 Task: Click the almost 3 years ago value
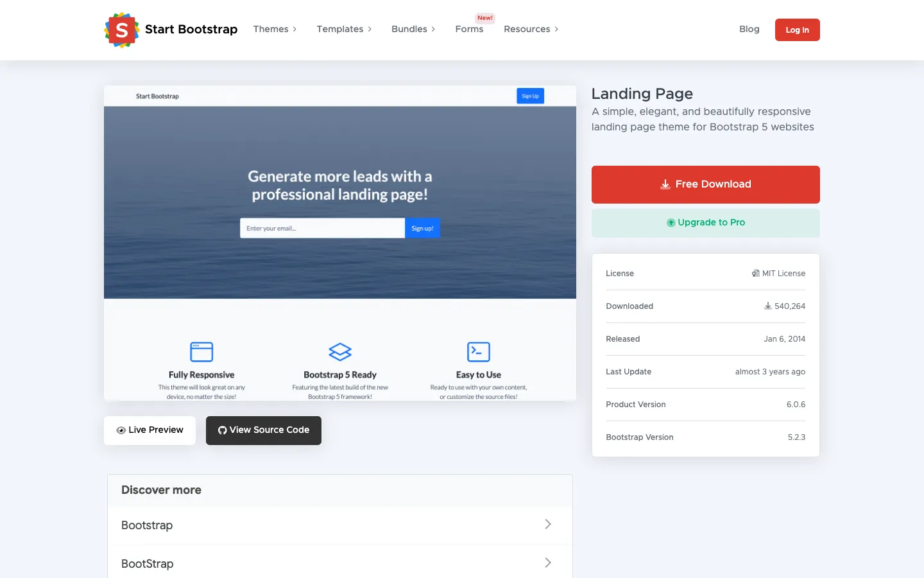770,372
